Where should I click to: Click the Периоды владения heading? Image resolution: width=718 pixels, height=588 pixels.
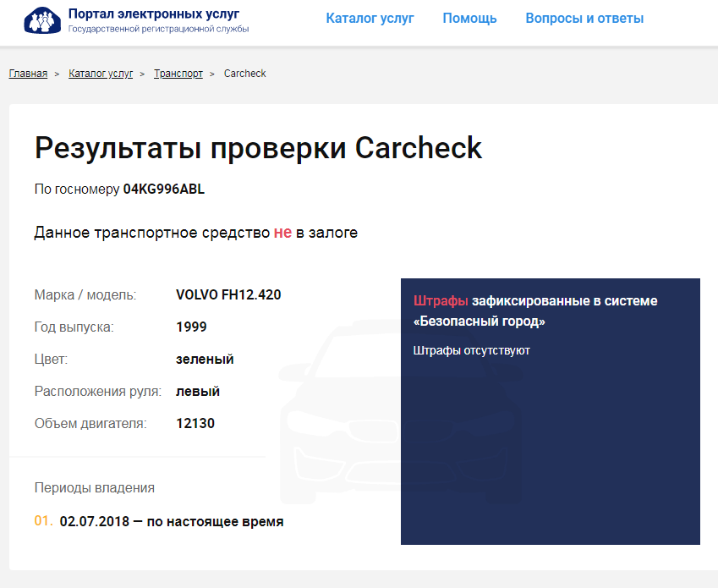pos(95,487)
